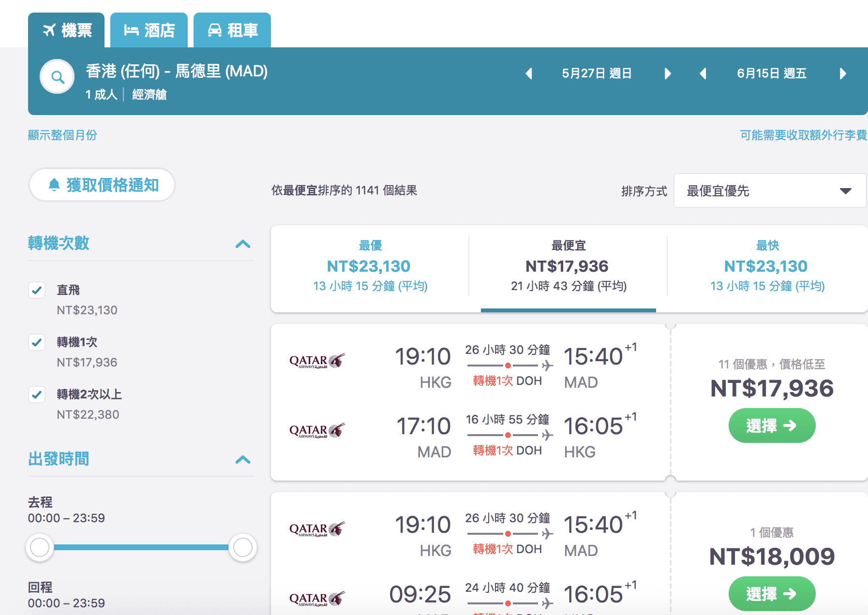Click the 6月15日 週五 return date

772,73
